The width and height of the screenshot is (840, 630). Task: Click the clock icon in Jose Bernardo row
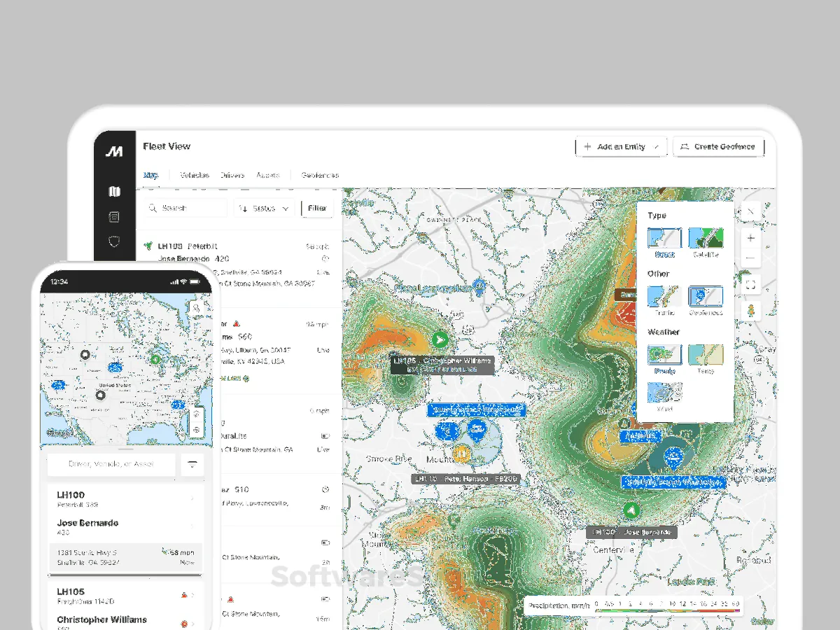pyautogui.click(x=324, y=258)
